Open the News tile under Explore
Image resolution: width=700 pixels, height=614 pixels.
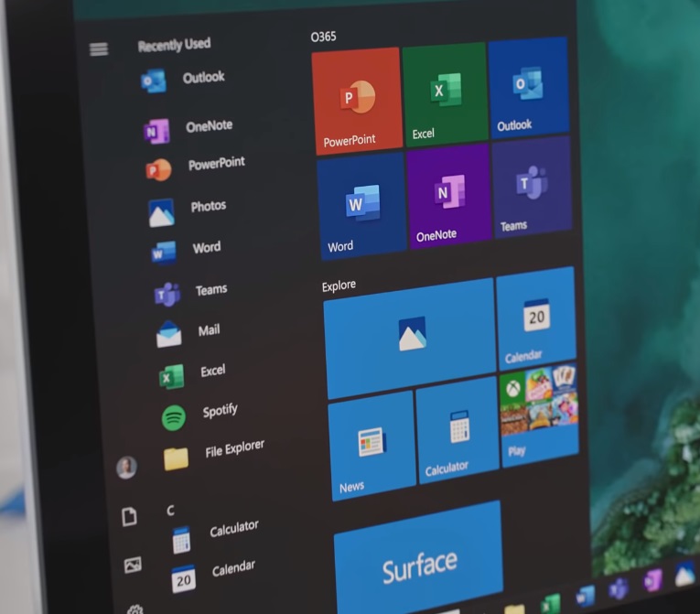[x=372, y=446]
